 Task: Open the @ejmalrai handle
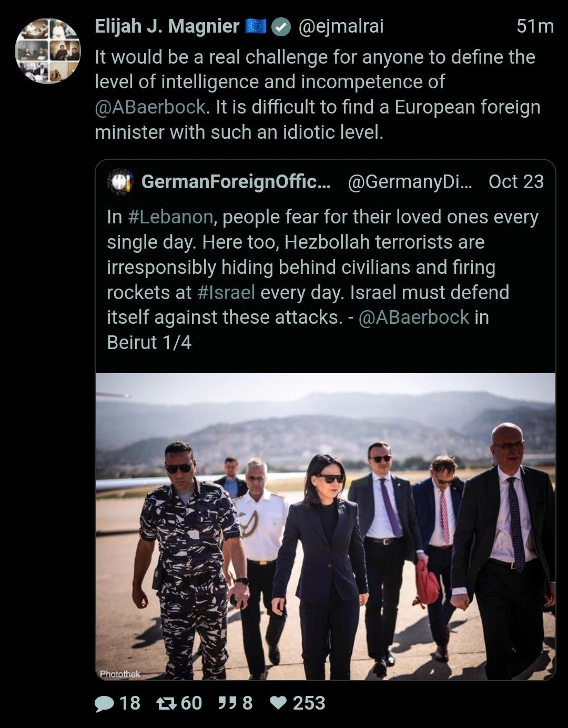[x=341, y=26]
